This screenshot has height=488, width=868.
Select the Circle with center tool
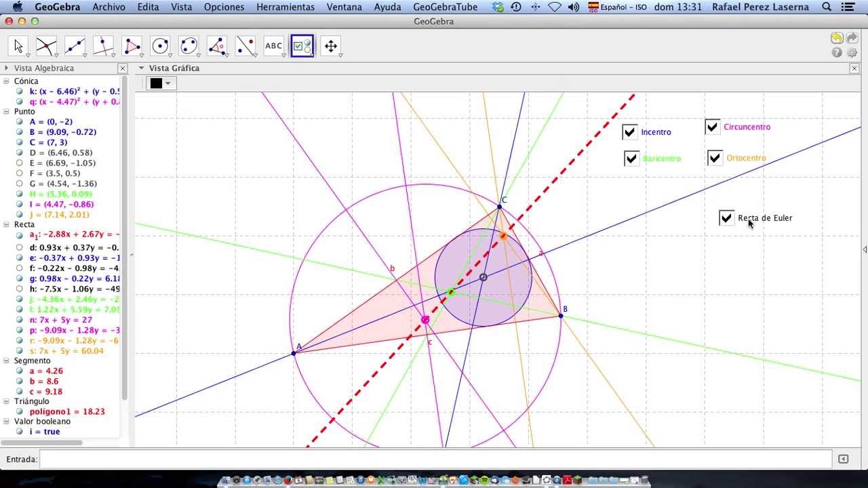coord(160,46)
